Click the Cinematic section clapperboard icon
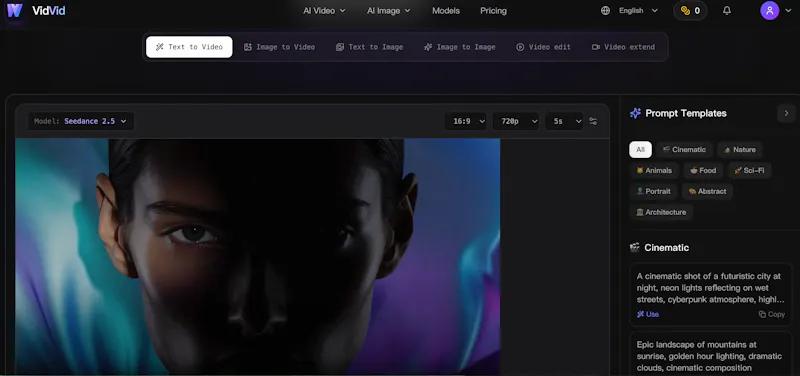The image size is (800, 376). (x=635, y=247)
